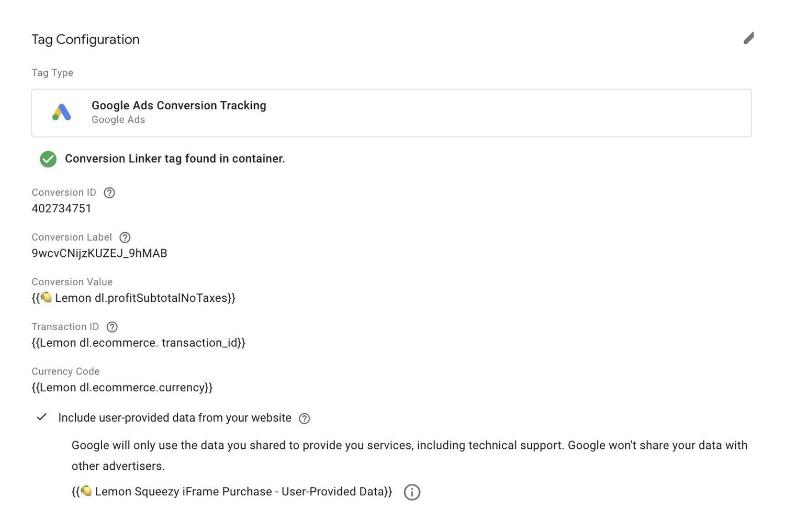
Task: Click the green Conversion Linker checkmark icon
Action: pyautogui.click(x=48, y=159)
